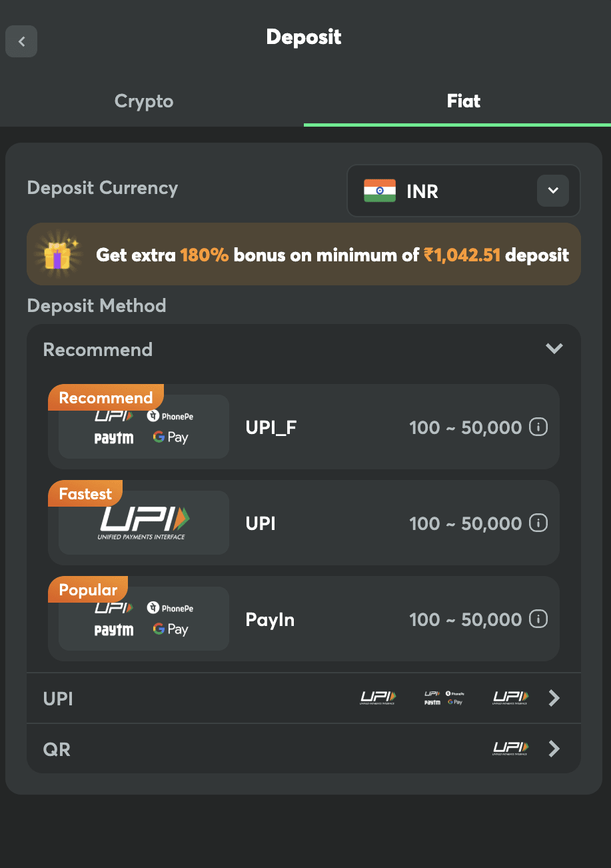Choose the PayIn deposit method

304,619
